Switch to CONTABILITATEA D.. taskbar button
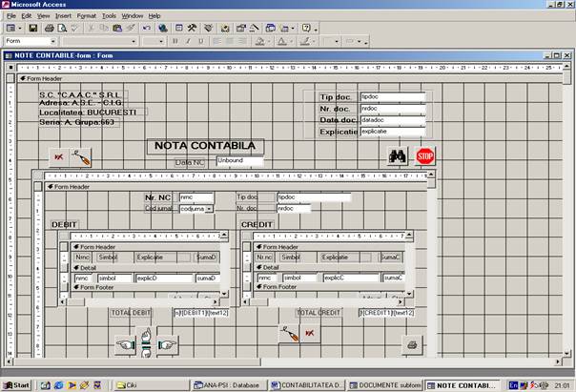This screenshot has height=392, width=576. pyautogui.click(x=307, y=385)
